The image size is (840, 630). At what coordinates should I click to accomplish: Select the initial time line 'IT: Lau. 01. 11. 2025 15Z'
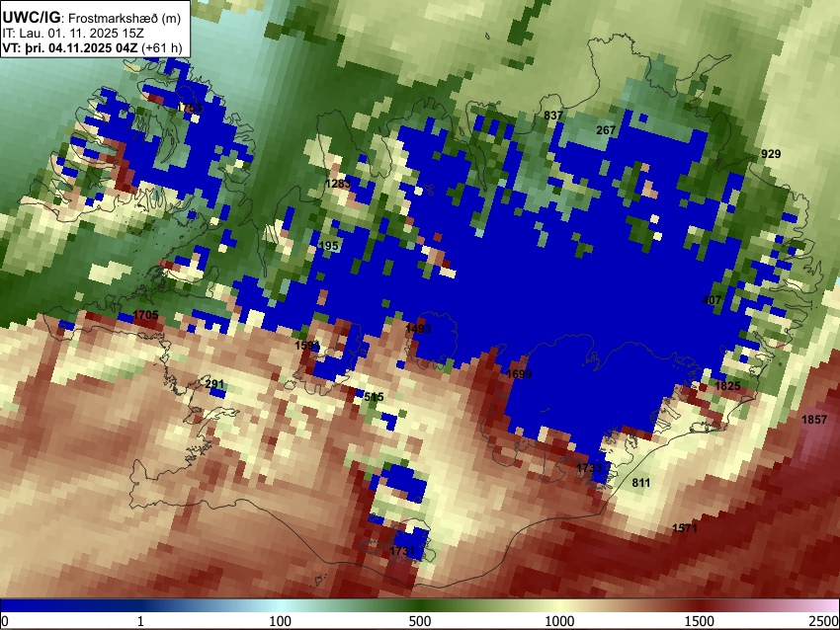point(73,34)
